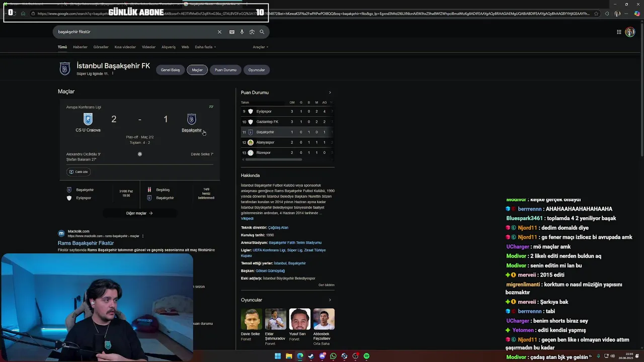This screenshot has width=644, height=362.
Task: Click the Canlı izle button
Action: [x=78, y=172]
